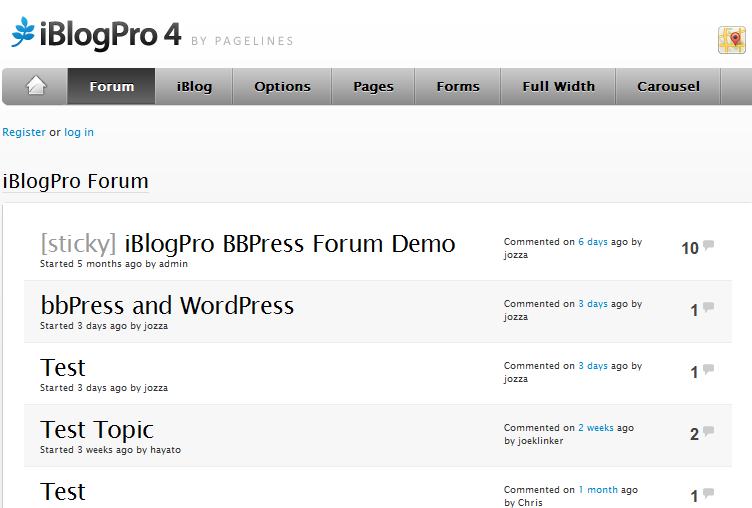Click the 2 weeks link
The image size is (752, 508).
pos(596,427)
